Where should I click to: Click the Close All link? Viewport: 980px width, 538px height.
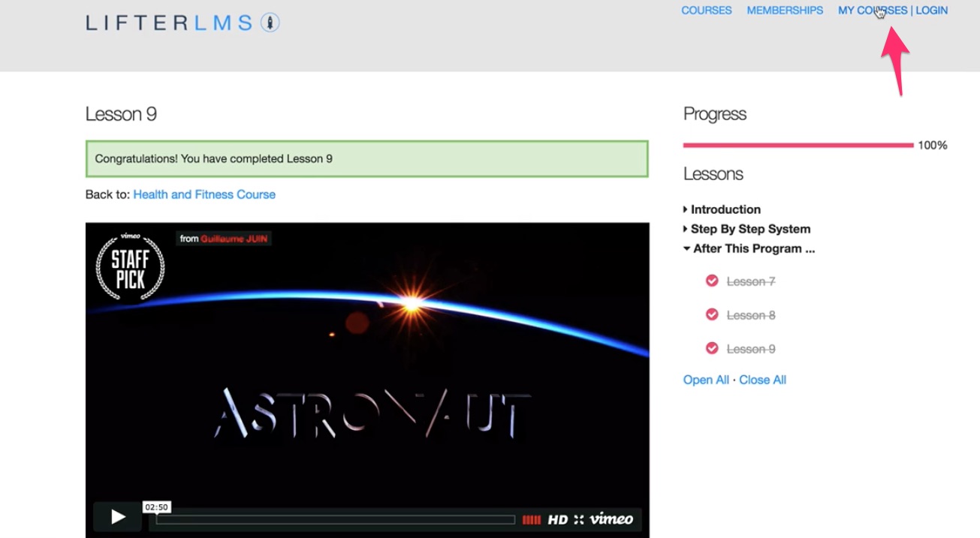762,380
